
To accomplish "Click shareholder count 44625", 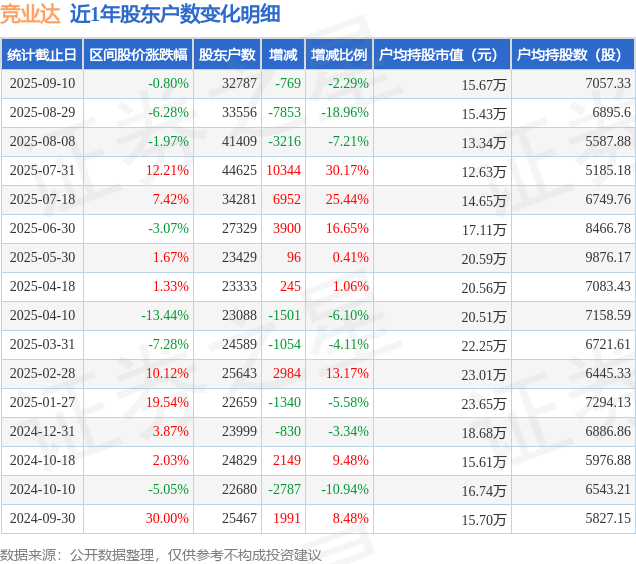I will pyautogui.click(x=239, y=170).
